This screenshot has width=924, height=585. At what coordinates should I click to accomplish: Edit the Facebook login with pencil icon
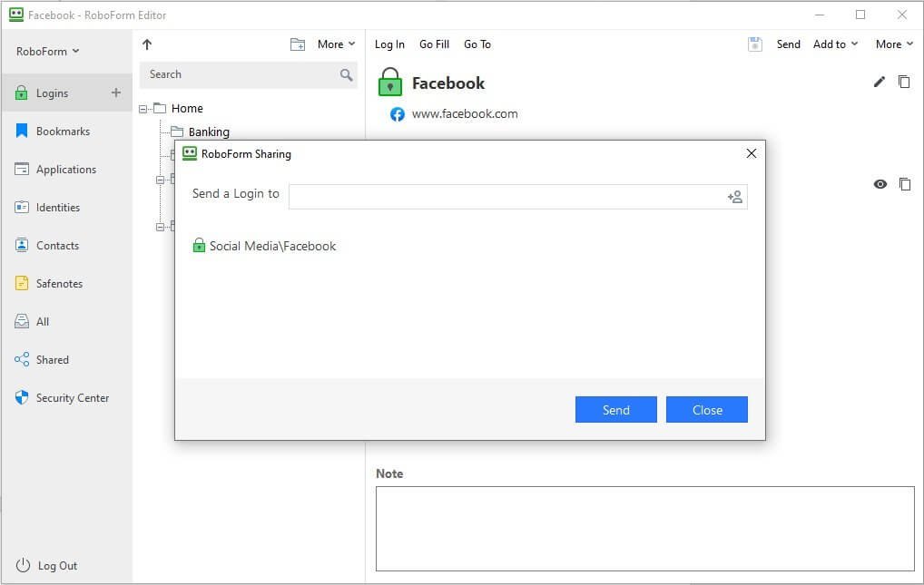[880, 82]
